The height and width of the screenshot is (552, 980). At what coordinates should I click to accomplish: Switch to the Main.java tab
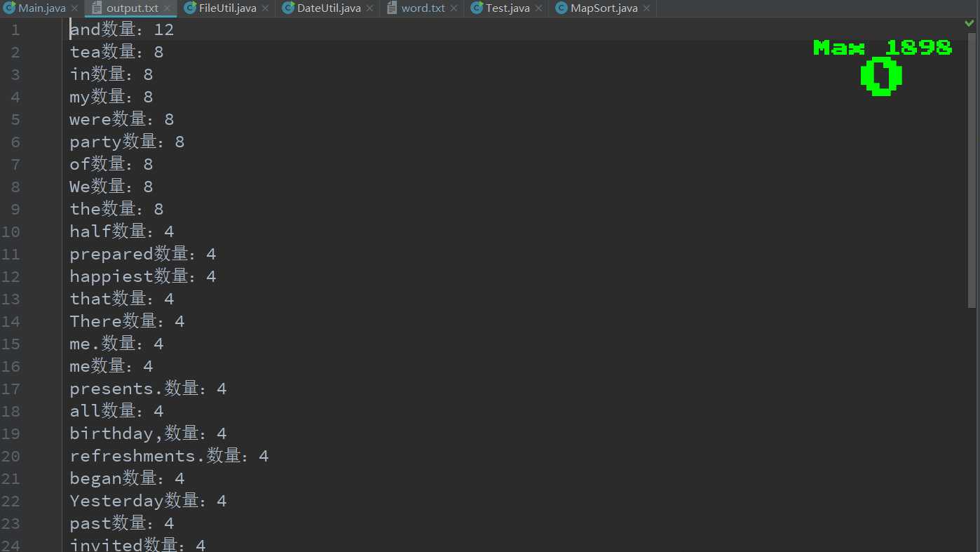41,8
